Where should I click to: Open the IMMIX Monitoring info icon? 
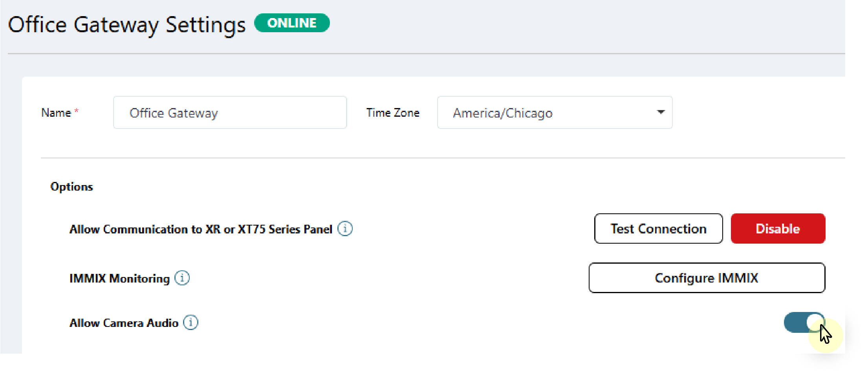point(182,278)
